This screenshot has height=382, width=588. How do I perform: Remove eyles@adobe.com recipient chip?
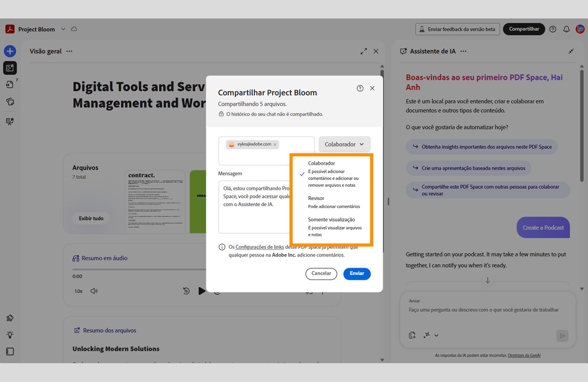(275, 144)
